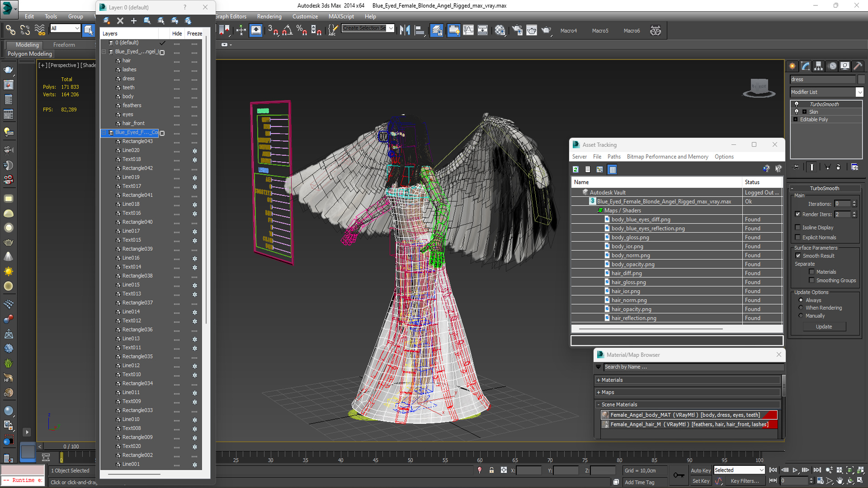Open the Material Editor icon
The height and width of the screenshot is (488, 868).
[x=500, y=30]
